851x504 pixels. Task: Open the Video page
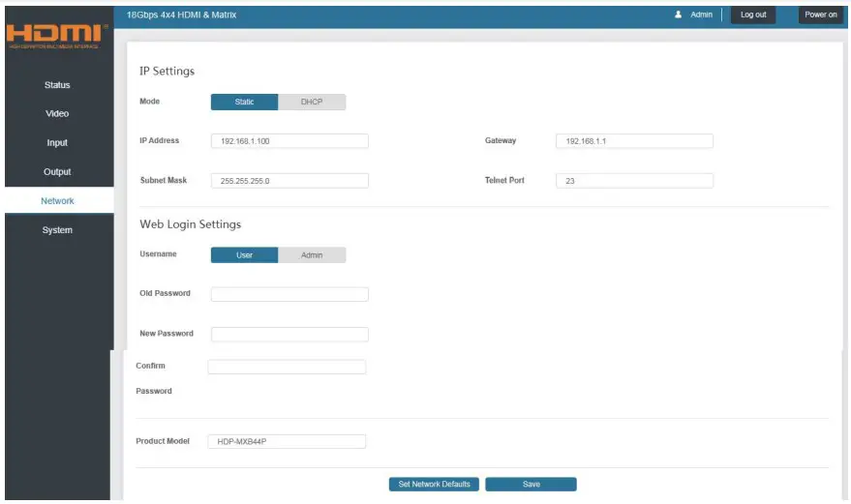coord(57,114)
